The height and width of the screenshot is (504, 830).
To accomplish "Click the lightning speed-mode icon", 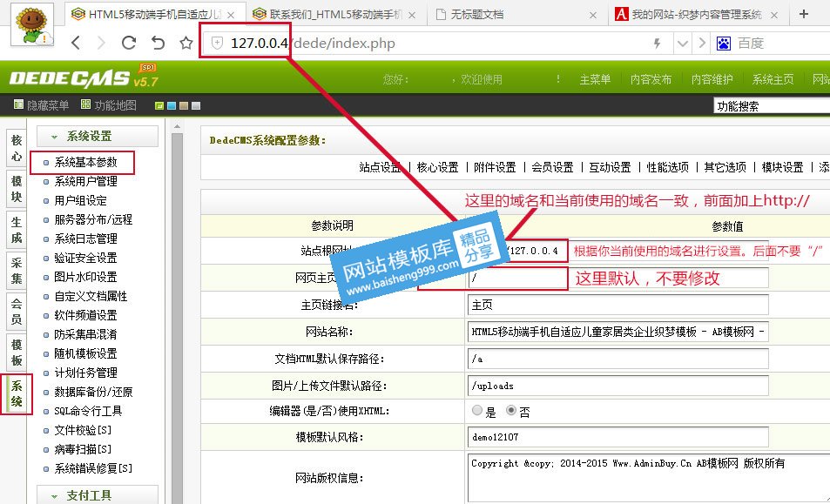I will 657,44.
